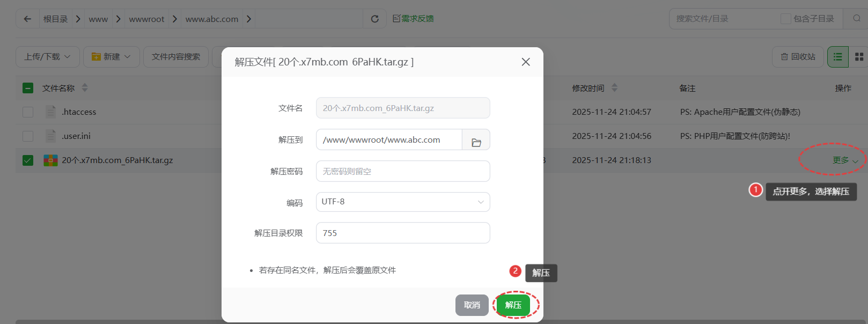This screenshot has width=868, height=324.
Task: Refresh the file list with reload icon
Action: [375, 19]
